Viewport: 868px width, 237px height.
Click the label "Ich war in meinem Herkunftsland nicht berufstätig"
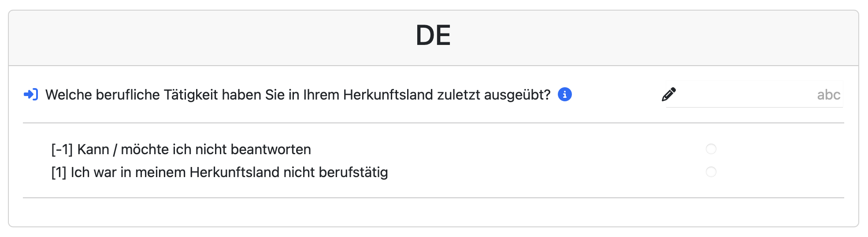pos(229,172)
